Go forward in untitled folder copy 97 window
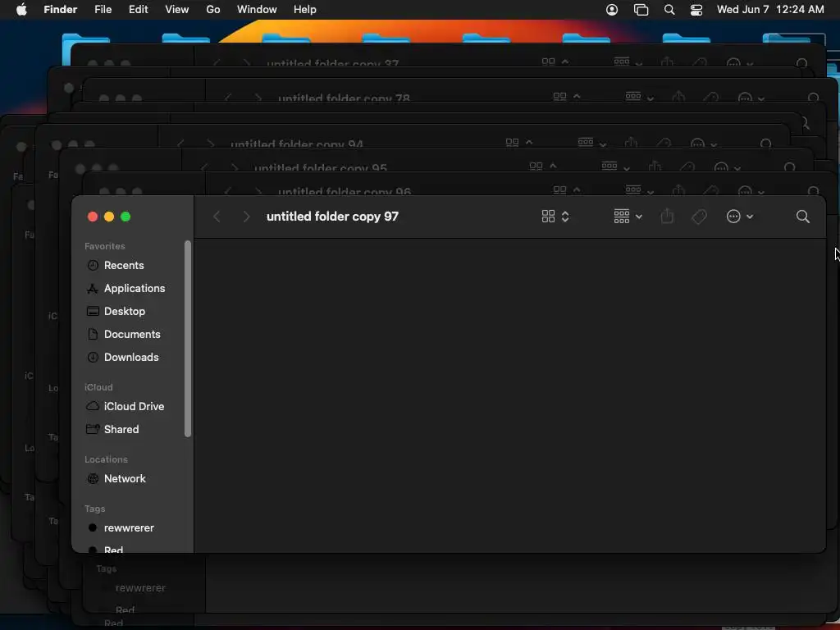 click(246, 217)
